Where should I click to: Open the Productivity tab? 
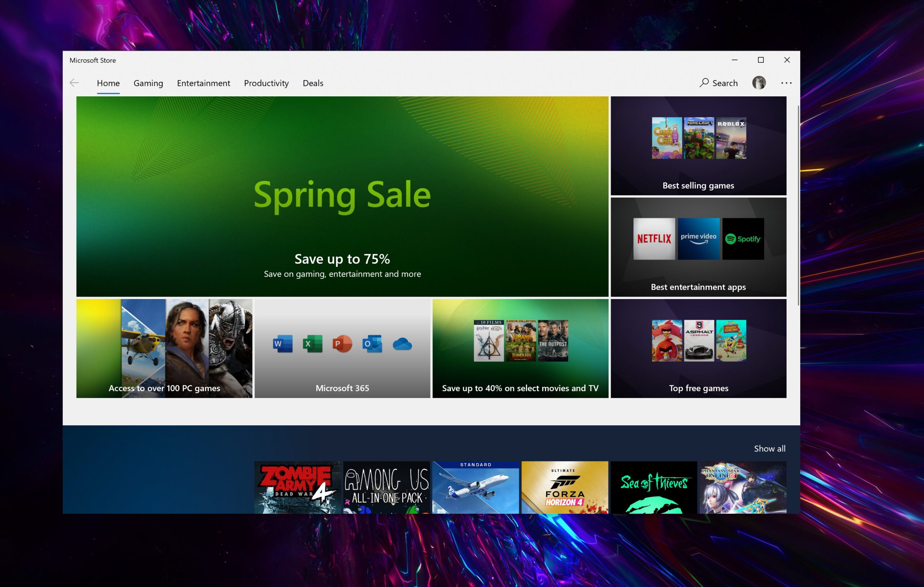[266, 83]
